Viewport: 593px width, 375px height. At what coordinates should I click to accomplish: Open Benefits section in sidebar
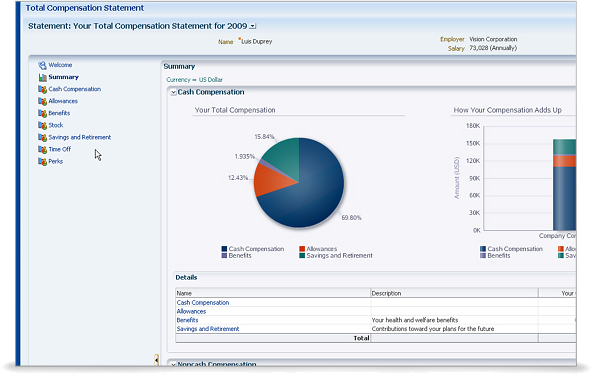59,113
